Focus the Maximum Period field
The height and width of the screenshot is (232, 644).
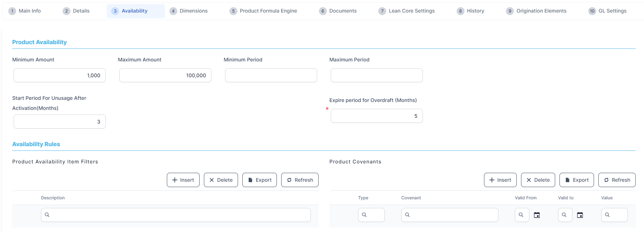[376, 75]
